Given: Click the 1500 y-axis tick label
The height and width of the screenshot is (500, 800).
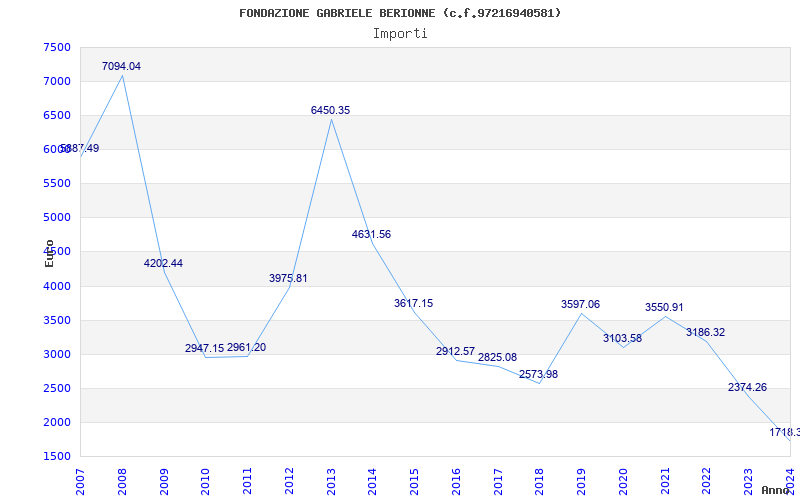Looking at the screenshot, I should point(57,456).
